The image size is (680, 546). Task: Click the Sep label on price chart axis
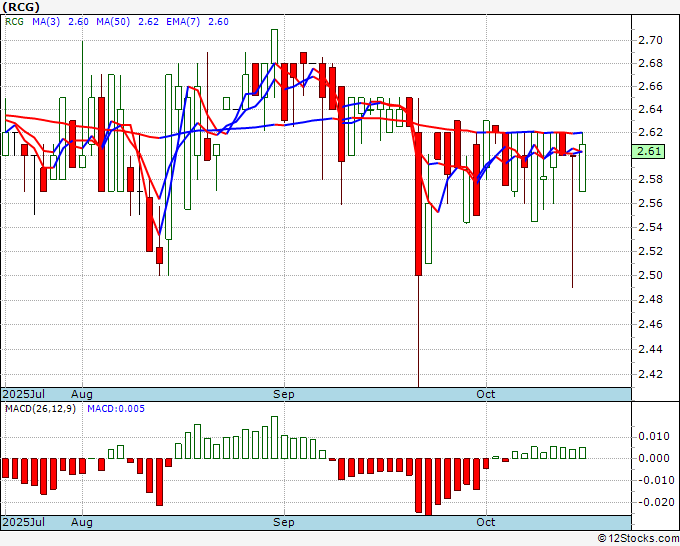[284, 394]
